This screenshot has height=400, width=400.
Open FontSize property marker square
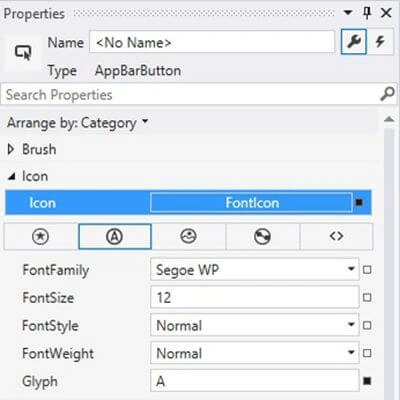tap(367, 297)
